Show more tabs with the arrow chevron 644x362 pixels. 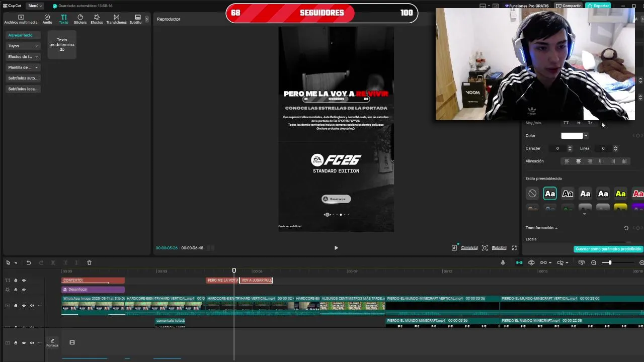pyautogui.click(x=147, y=19)
